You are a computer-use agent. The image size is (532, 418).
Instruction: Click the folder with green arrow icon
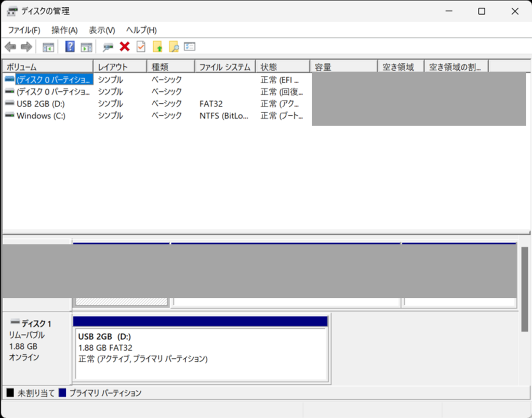click(x=157, y=46)
